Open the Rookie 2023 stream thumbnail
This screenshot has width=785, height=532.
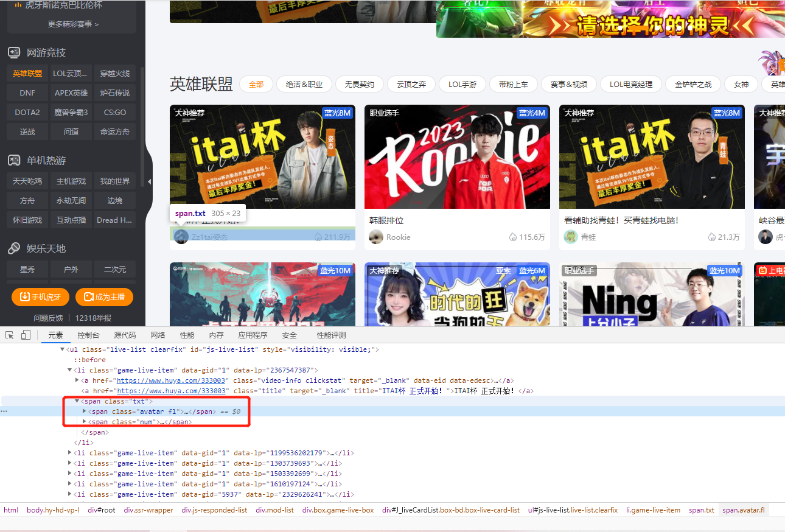point(457,157)
